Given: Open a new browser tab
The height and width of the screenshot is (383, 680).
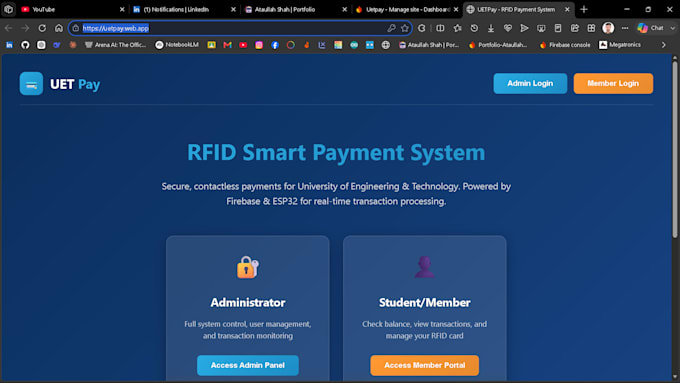Looking at the screenshot, I should click(584, 9).
